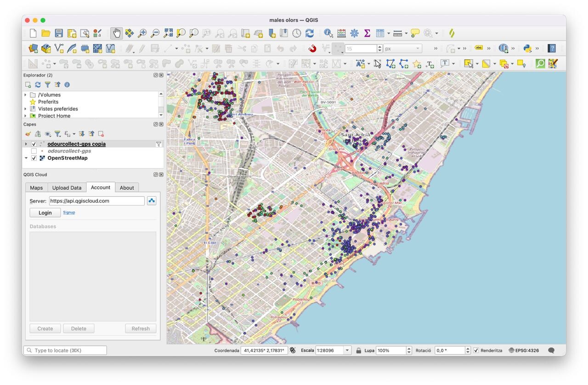Click the Zoom Full extent icon

168,33
